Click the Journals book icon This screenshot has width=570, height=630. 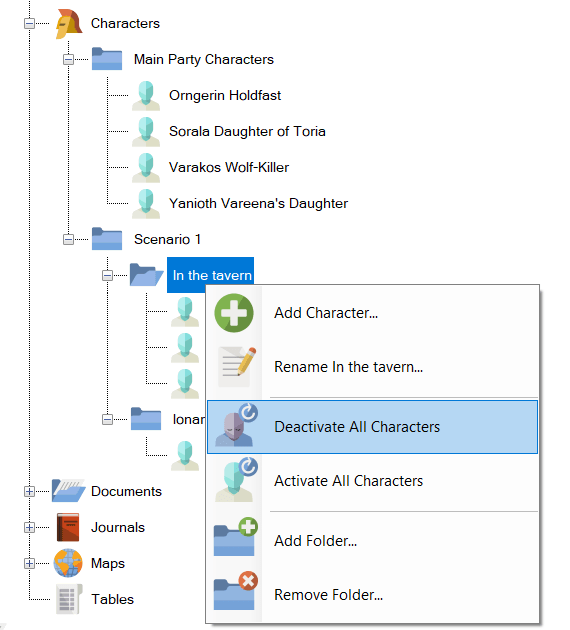point(68,527)
